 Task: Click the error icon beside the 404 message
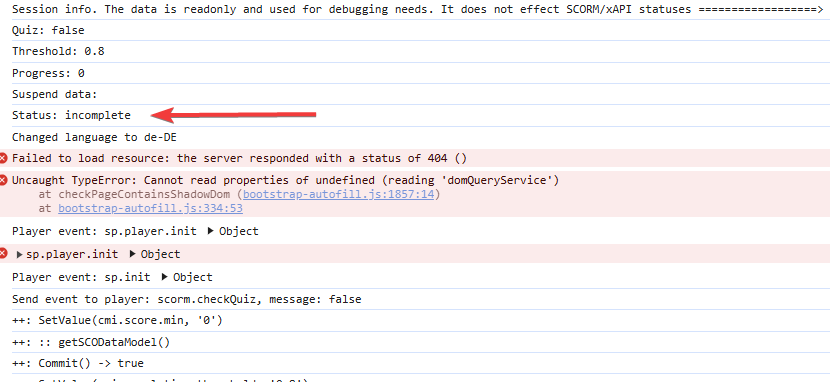click(x=4, y=158)
